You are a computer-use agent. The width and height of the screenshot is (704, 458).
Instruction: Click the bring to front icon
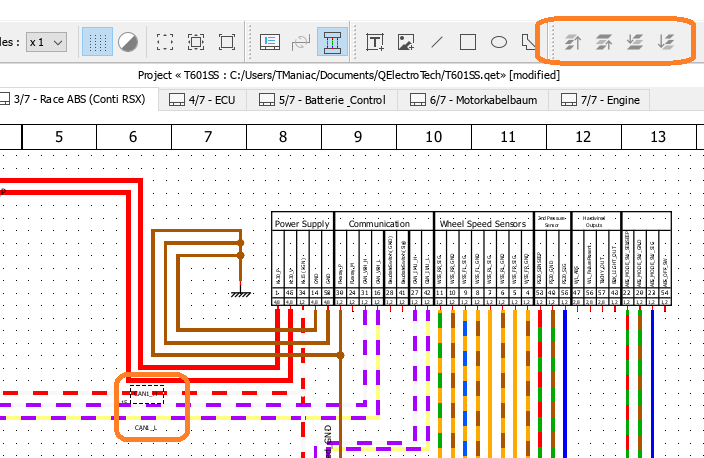(573, 42)
